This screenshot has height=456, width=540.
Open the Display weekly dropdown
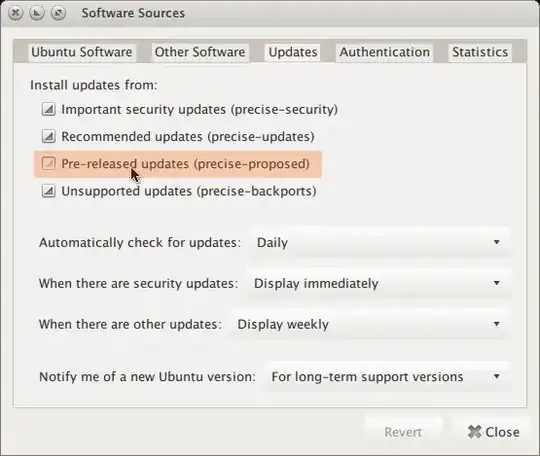click(x=369, y=324)
